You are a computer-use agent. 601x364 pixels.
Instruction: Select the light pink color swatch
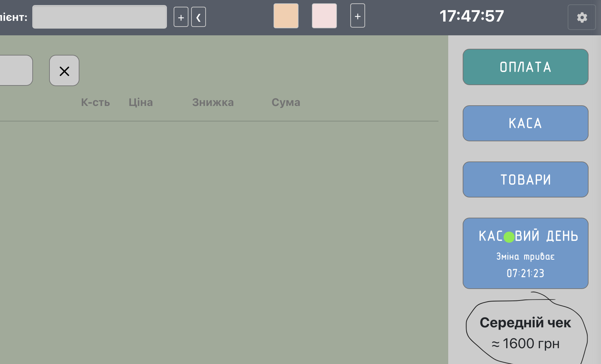click(324, 16)
